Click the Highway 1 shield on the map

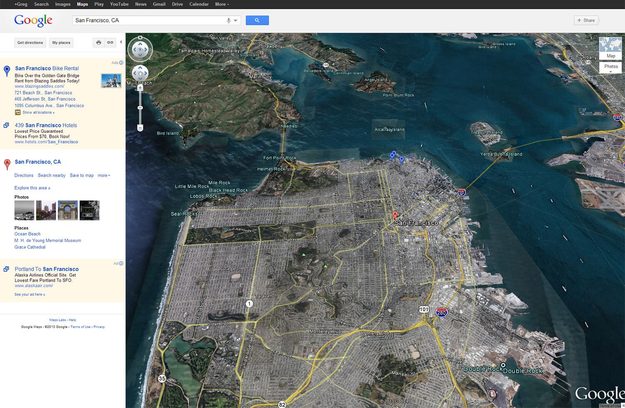249,304
